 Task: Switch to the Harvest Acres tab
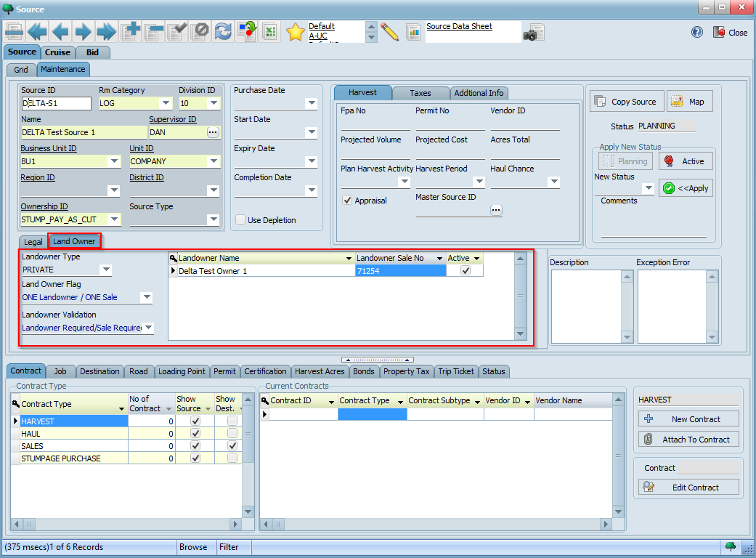(x=320, y=371)
